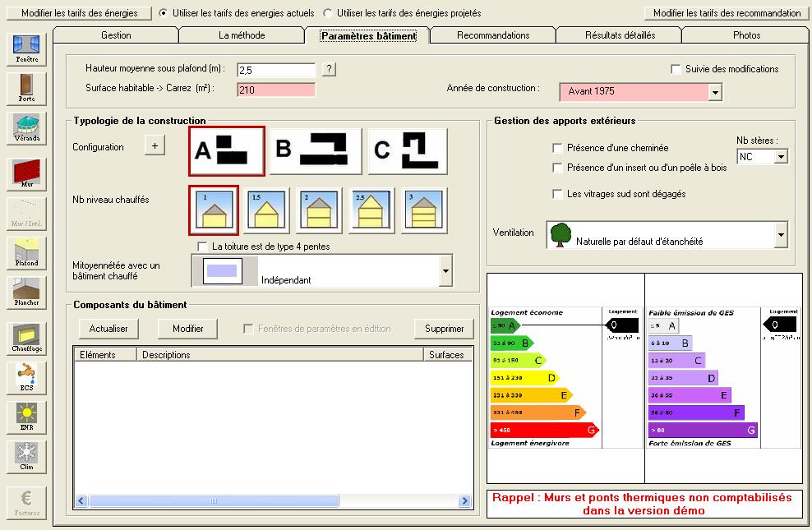Click the 'Surfaces' column header
812x530 pixels.
[447, 354]
